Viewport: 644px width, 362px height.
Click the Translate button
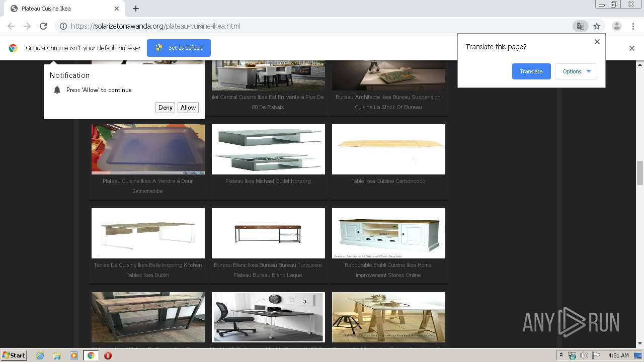pos(531,71)
